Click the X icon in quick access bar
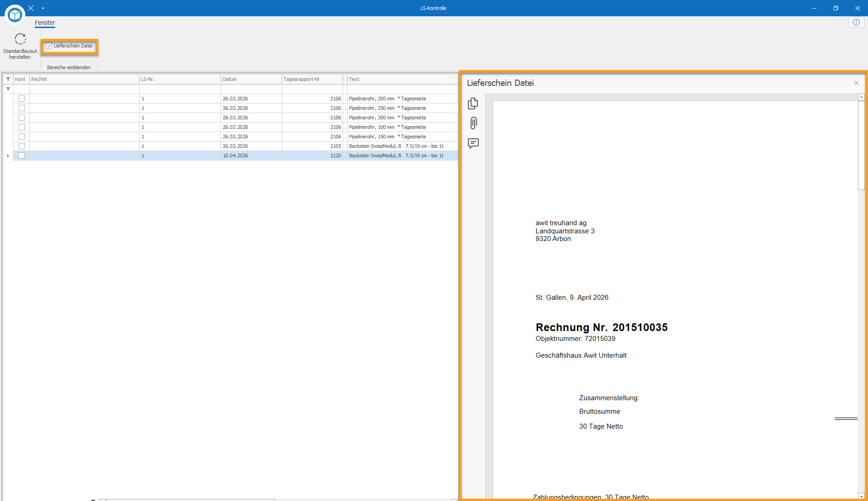 click(31, 8)
